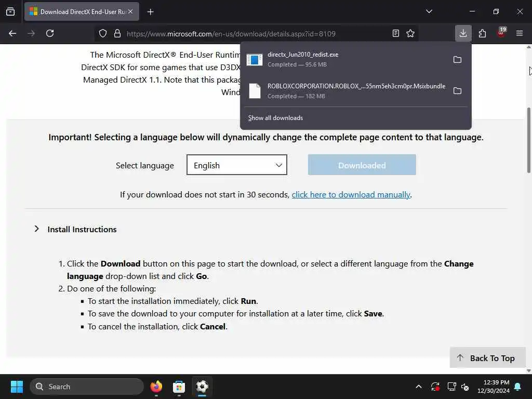The width and height of the screenshot is (532, 399).
Task: Open Windows Start menu
Action: pyautogui.click(x=17, y=387)
